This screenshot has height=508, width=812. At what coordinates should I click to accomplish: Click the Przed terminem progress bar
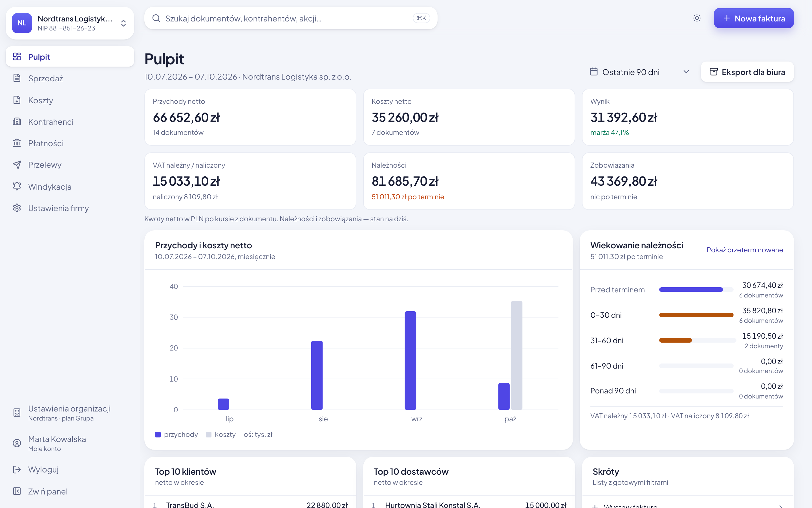(x=696, y=289)
